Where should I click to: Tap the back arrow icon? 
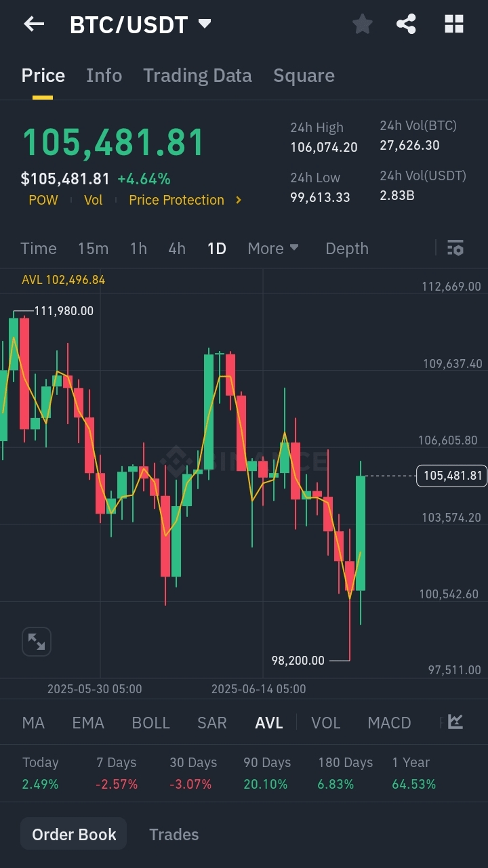(34, 25)
